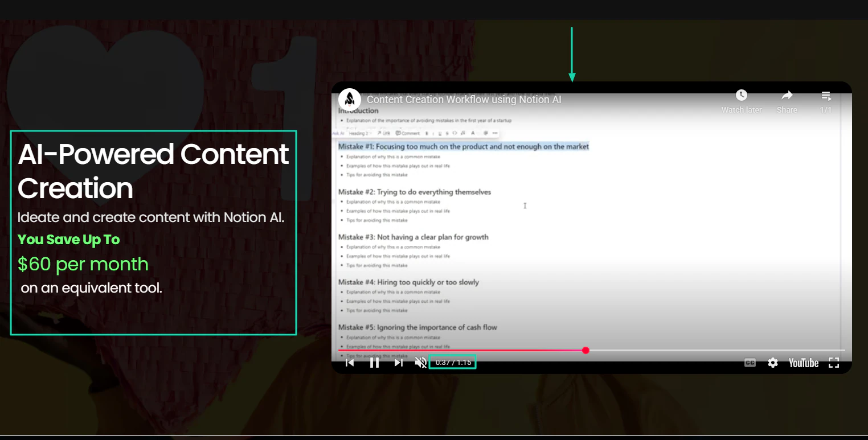
Task: Enter fullscreen video mode
Action: 834,363
